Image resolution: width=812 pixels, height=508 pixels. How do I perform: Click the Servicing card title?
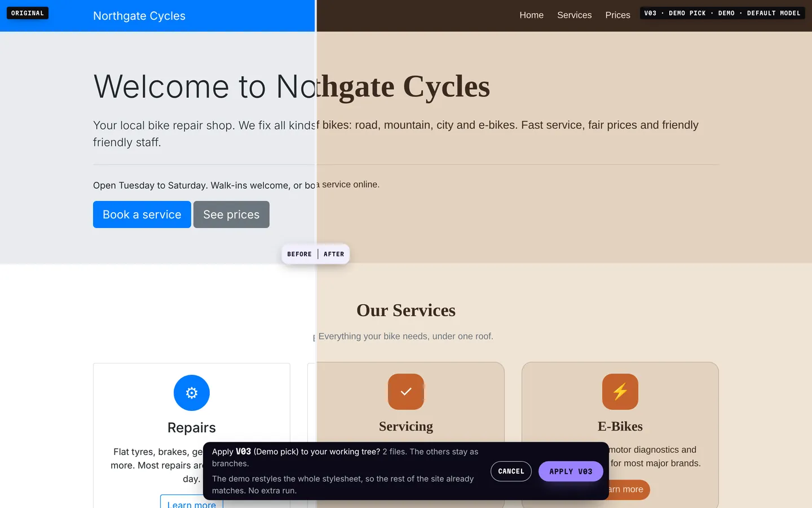(406, 426)
